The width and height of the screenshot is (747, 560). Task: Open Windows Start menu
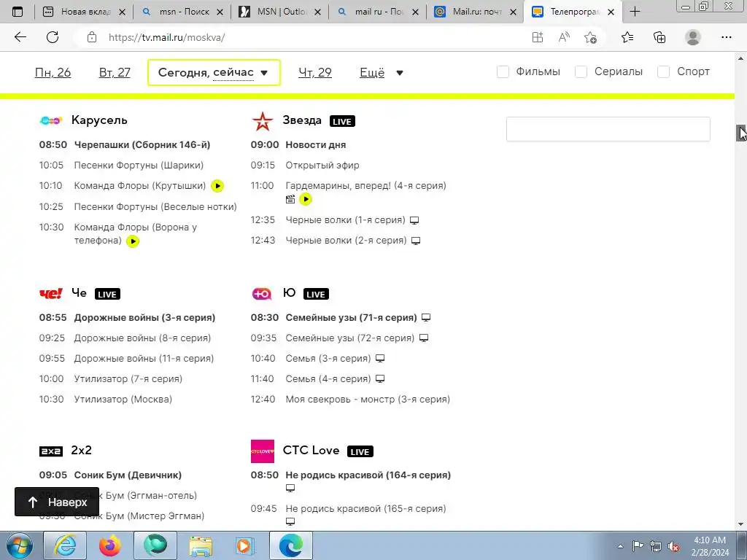point(19,545)
